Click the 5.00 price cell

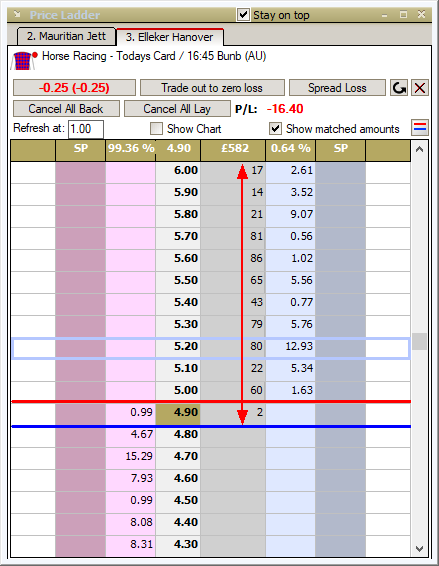tap(178, 390)
